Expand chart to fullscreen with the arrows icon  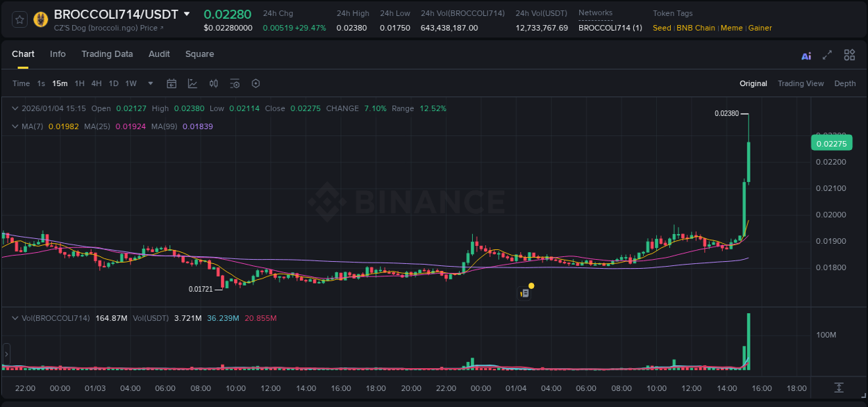point(827,54)
